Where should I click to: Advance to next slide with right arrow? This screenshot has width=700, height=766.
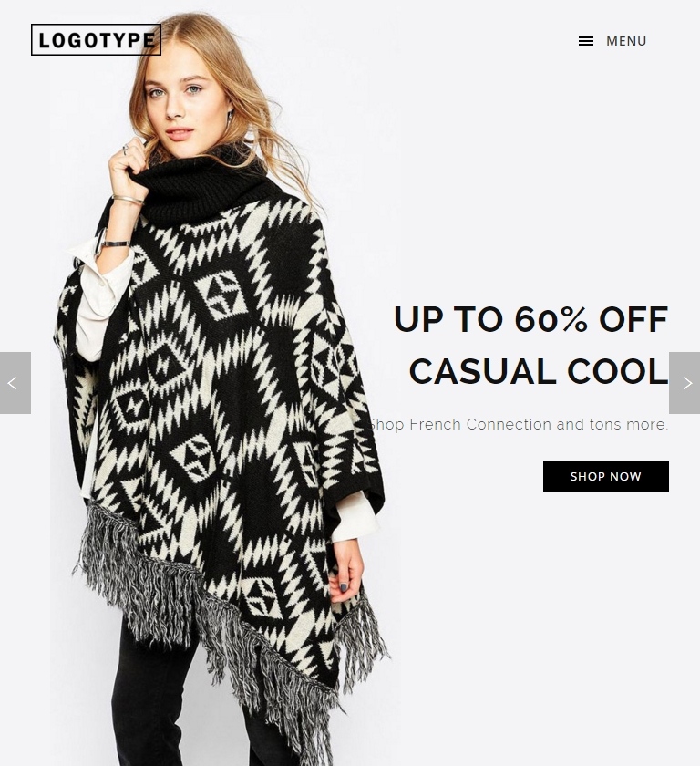[x=685, y=383]
